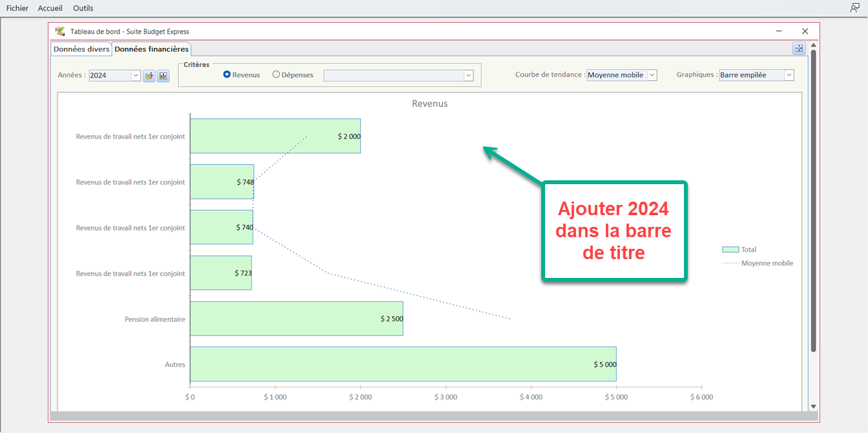Click the user search icon in the top-right corner
This screenshot has height=433, width=868.
(854, 8)
